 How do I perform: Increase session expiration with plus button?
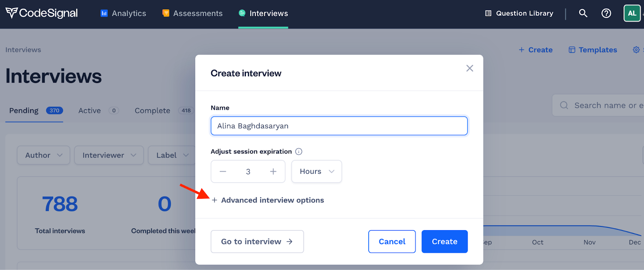tap(273, 171)
